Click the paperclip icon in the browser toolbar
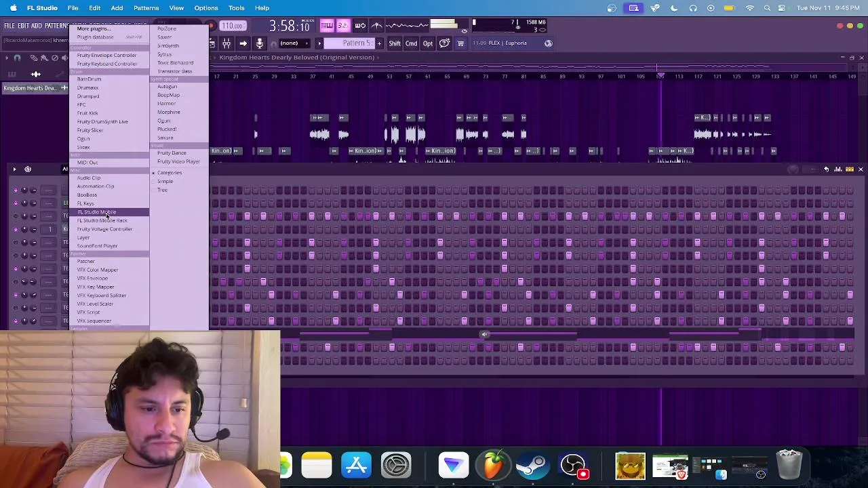 point(34,58)
